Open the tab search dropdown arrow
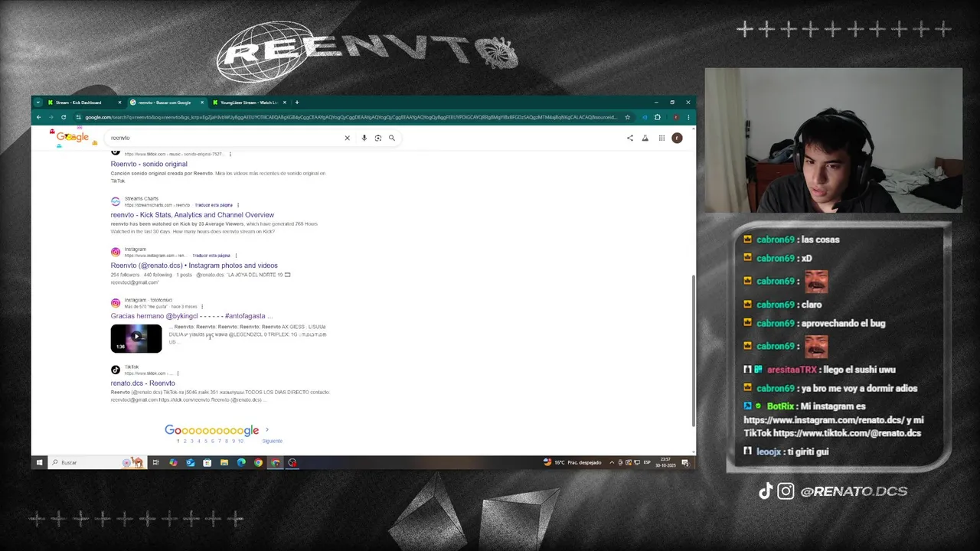 point(38,102)
